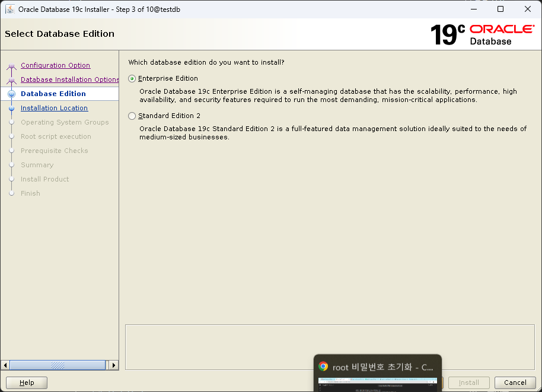Choose the Standard Edition 2 option
Viewport: 542px width, 392px height.
coord(132,116)
